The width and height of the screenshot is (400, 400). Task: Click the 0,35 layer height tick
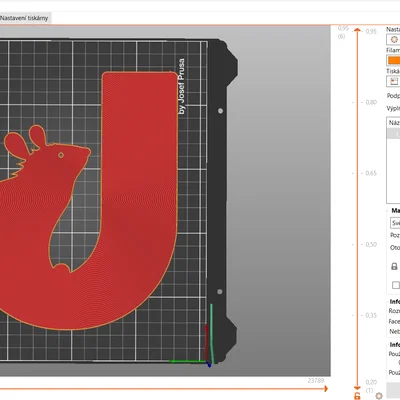[371, 315]
